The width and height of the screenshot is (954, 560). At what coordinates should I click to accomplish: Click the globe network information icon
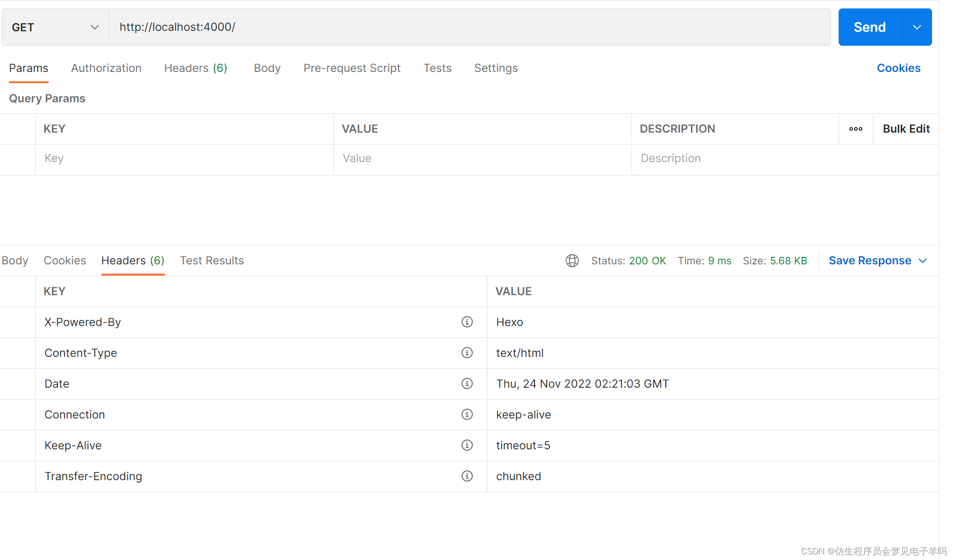coord(572,261)
